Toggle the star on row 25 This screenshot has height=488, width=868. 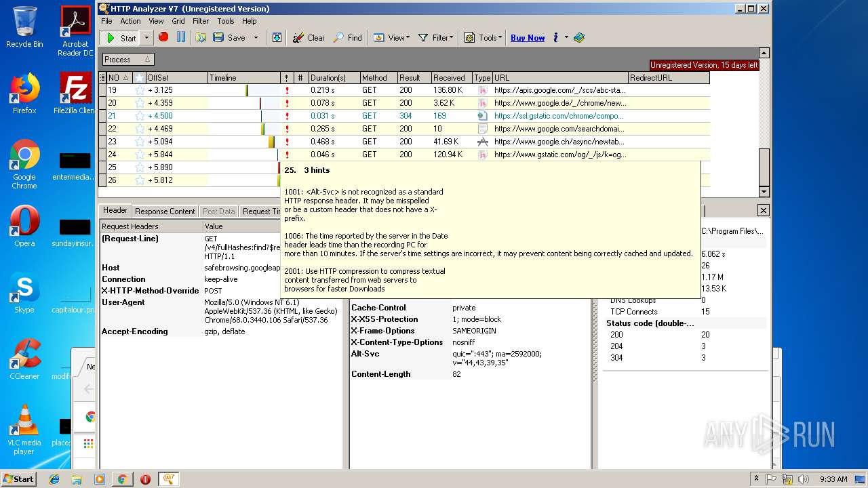coord(140,167)
